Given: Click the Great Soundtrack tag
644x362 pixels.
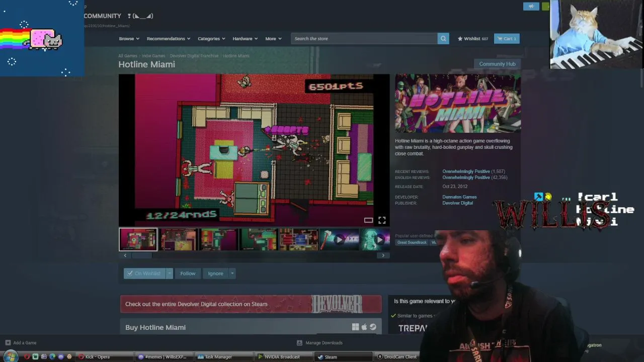Looking at the screenshot, I should click(x=412, y=242).
